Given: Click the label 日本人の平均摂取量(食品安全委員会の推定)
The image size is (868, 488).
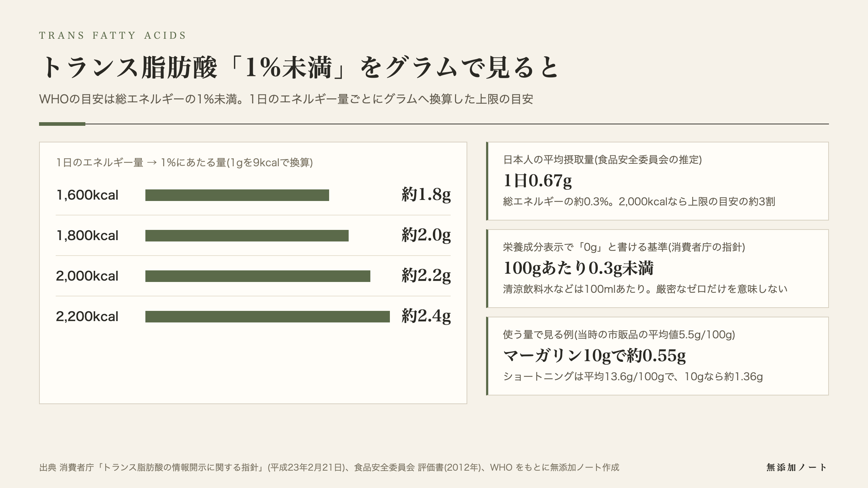Looking at the screenshot, I should click(603, 160).
